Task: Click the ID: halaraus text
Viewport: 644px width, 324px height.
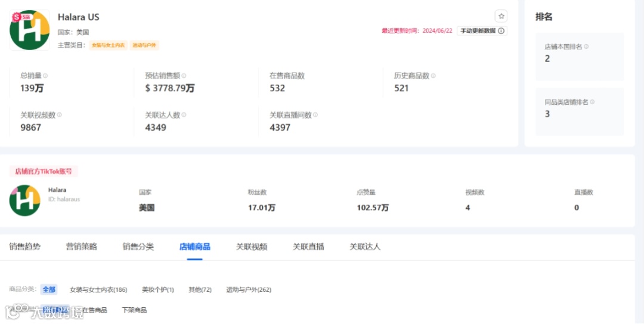Action: [64, 199]
